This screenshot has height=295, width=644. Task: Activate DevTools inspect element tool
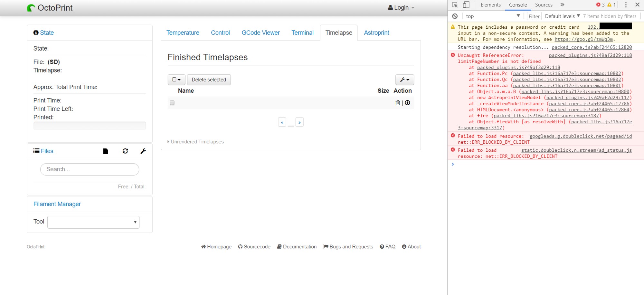455,5
